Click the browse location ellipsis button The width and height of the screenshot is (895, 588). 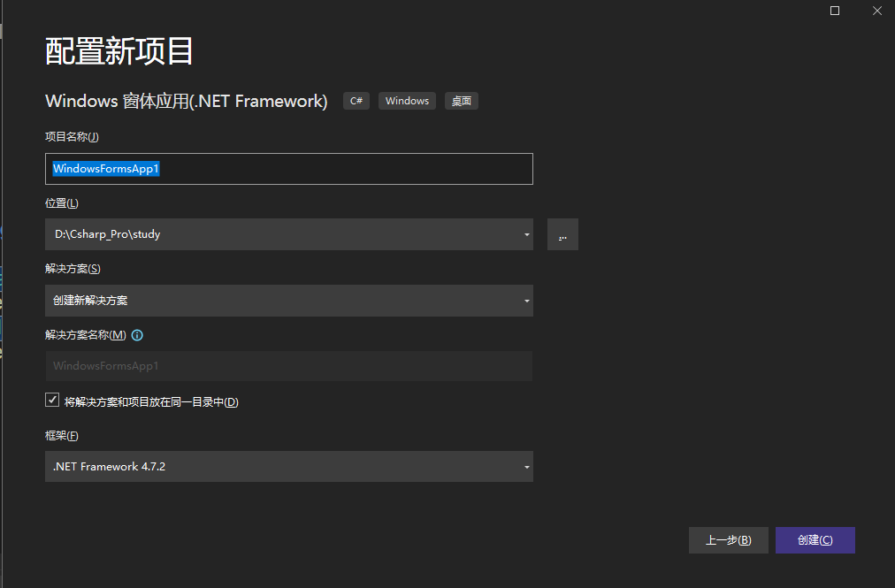point(562,234)
